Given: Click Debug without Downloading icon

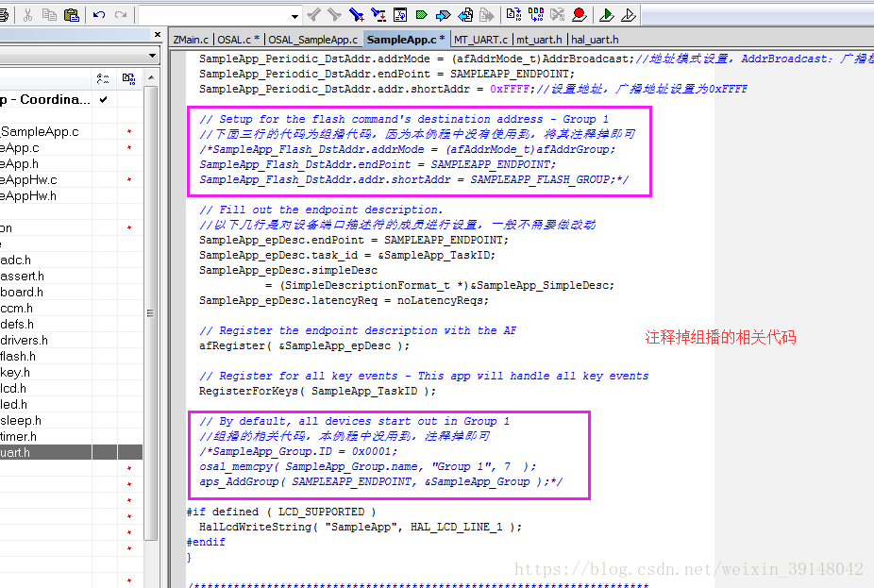Looking at the screenshot, I should point(629,15).
